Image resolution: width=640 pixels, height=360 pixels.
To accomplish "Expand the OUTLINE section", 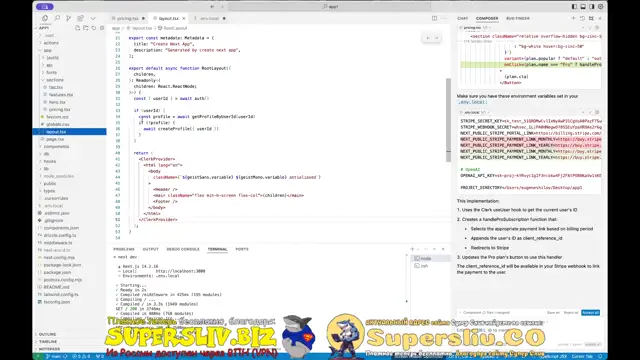I will click(x=47, y=334).
